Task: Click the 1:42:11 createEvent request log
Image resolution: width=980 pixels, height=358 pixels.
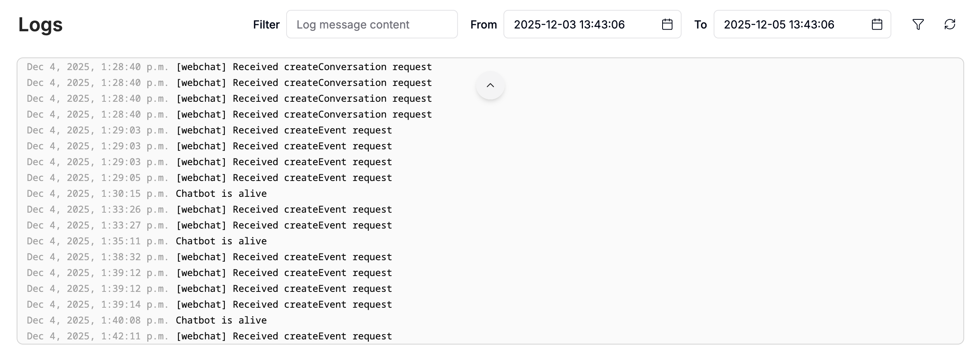Action: tap(209, 336)
